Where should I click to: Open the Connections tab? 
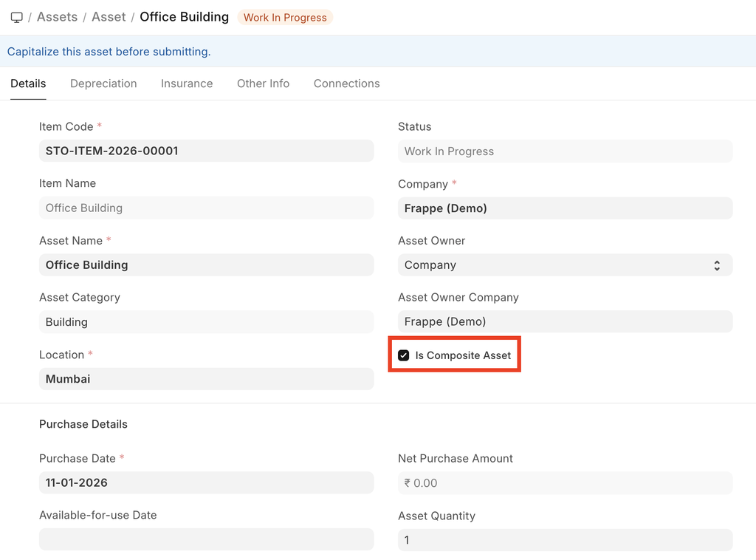click(x=346, y=83)
